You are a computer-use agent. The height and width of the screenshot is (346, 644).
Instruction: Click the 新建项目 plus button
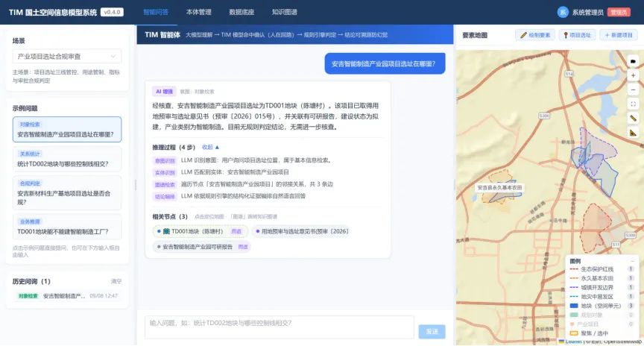[x=619, y=35]
